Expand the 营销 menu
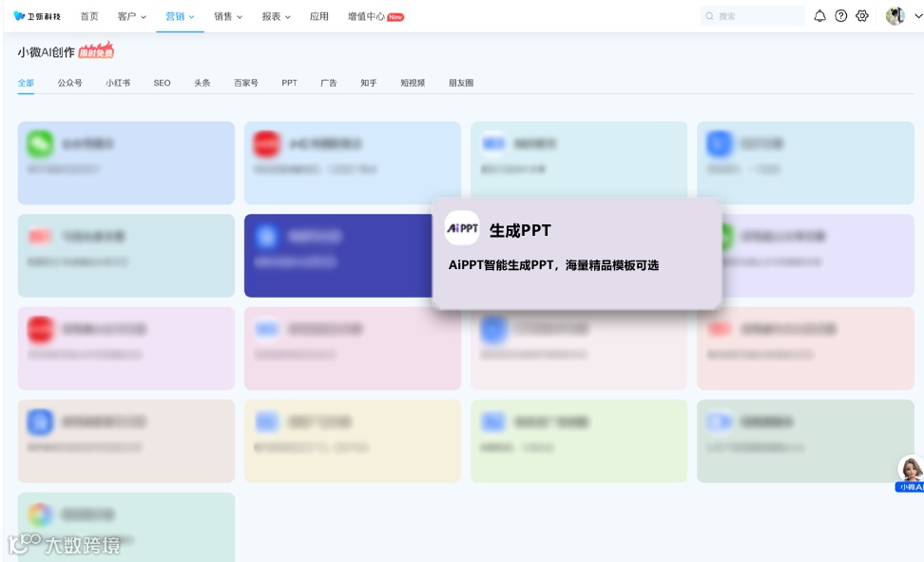Screen dimensions: 924x562 (180, 16)
